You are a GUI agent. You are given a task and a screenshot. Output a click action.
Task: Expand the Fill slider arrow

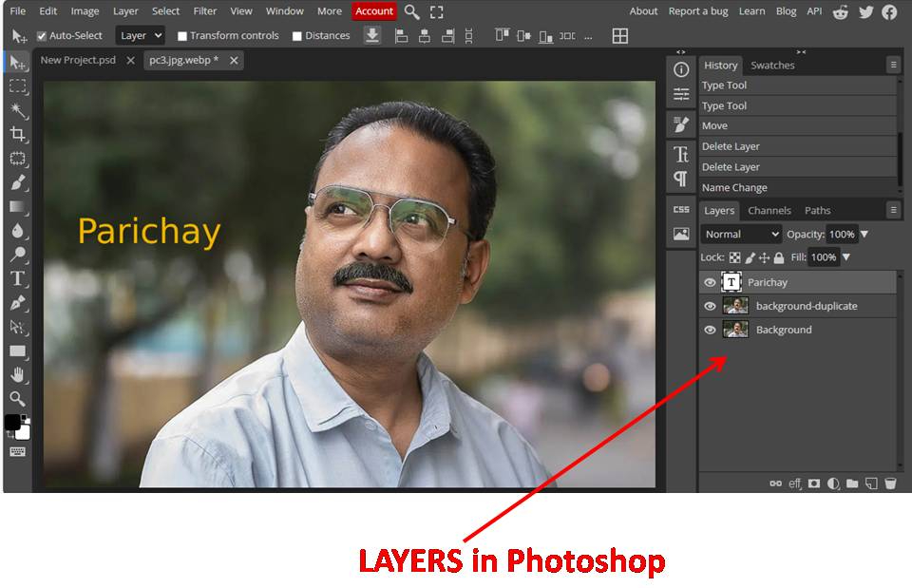coord(846,257)
